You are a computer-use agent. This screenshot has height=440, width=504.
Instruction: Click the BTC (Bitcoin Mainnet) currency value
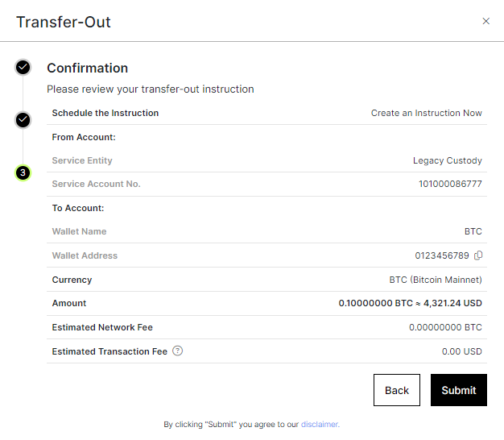(x=436, y=280)
